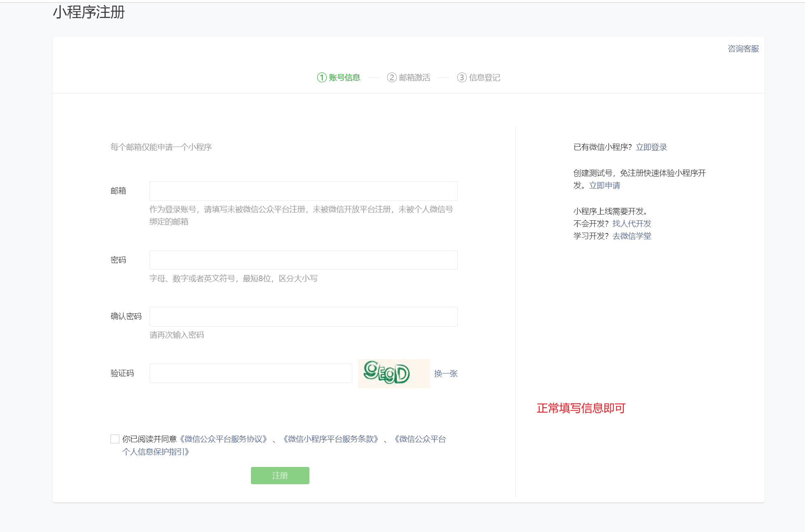805x532 pixels.
Task: Click the 每个邮箱仅能申请一个小程序 hint text
Action: pyautogui.click(x=161, y=147)
